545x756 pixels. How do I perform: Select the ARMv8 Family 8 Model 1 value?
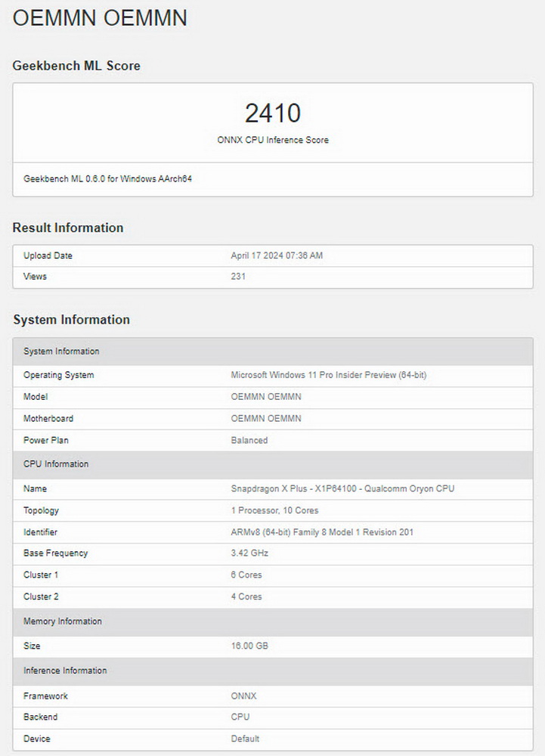[x=322, y=532]
